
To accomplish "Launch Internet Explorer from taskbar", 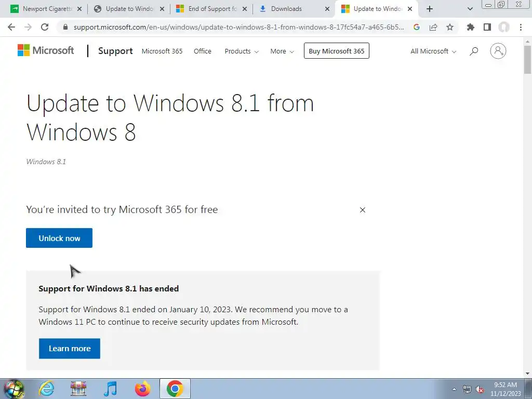I will [46, 389].
